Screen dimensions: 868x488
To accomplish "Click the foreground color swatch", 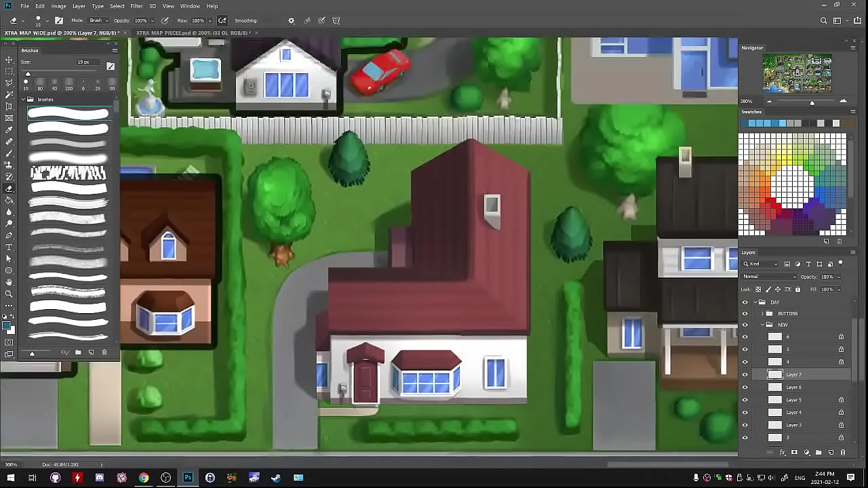I will (x=6, y=327).
